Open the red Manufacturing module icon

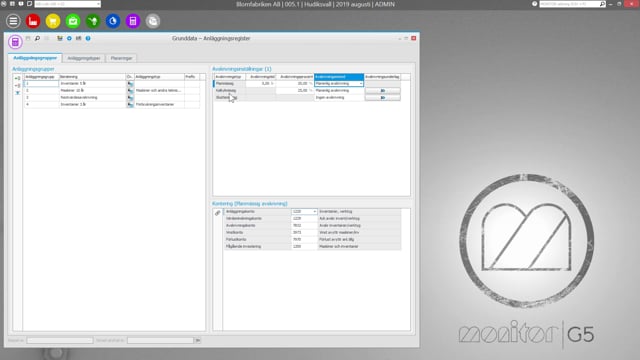[33, 21]
